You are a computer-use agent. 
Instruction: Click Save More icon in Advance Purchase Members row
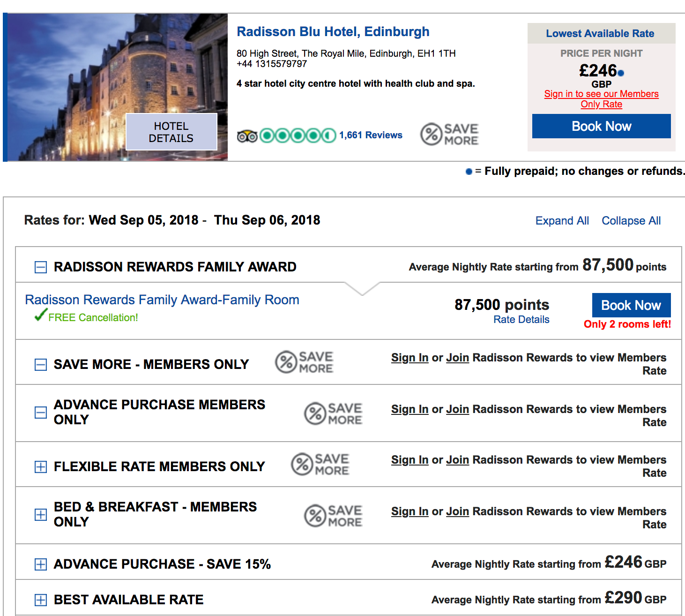333,413
